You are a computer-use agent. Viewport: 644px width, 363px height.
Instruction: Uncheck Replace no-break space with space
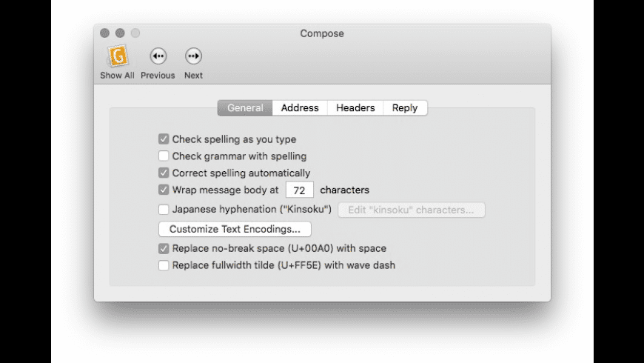point(164,249)
